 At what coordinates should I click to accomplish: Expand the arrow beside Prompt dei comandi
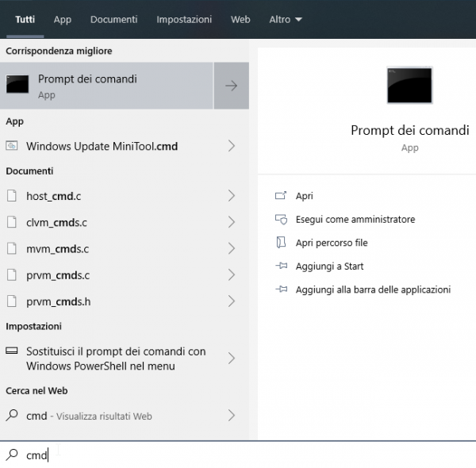231,86
